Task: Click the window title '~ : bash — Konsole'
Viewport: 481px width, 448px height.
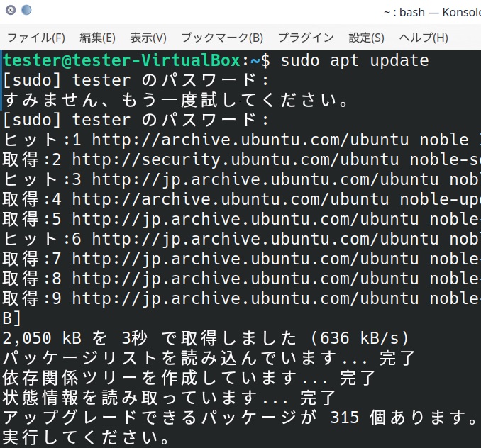Action: tap(432, 12)
